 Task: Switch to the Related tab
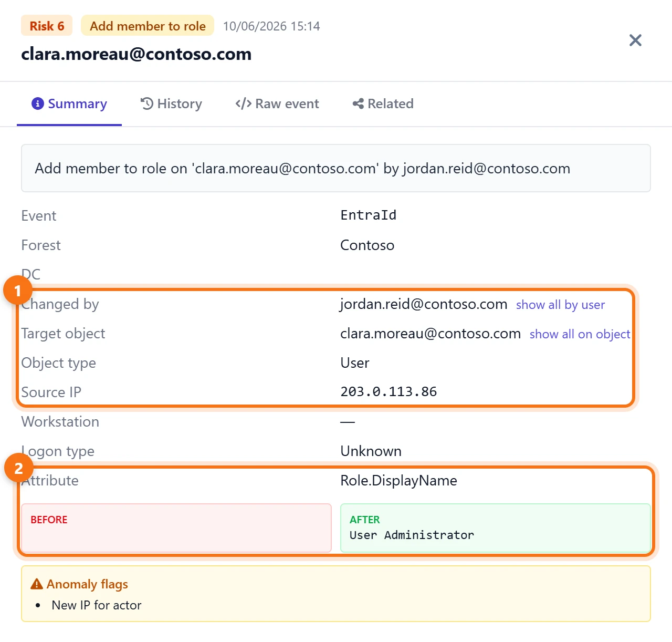[x=383, y=104]
